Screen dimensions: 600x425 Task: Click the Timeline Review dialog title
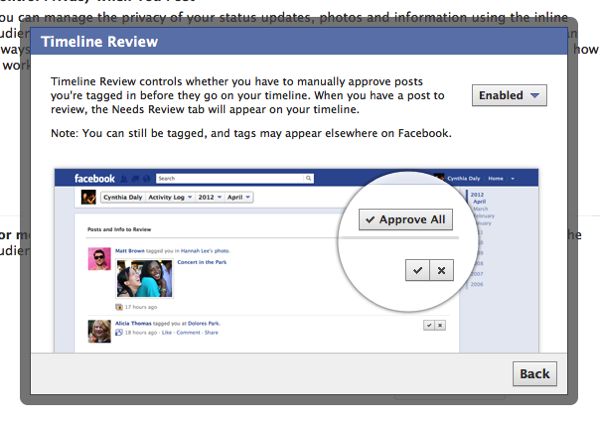point(99,41)
